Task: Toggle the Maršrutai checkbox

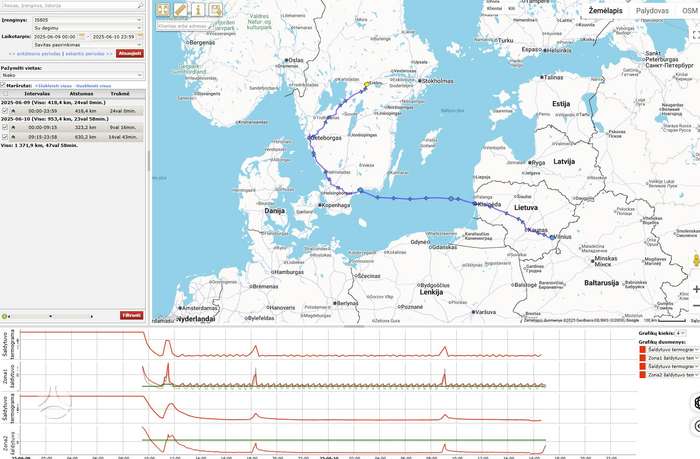Action: tap(3, 85)
